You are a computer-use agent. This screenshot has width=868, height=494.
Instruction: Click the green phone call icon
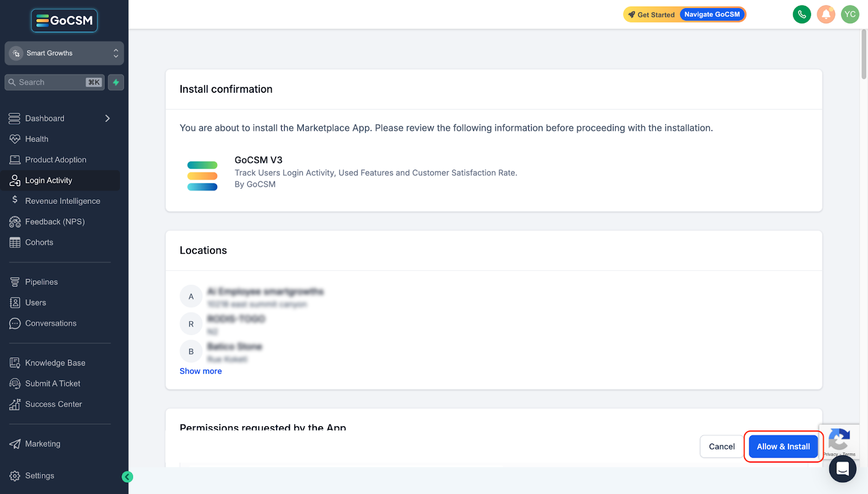pyautogui.click(x=802, y=14)
